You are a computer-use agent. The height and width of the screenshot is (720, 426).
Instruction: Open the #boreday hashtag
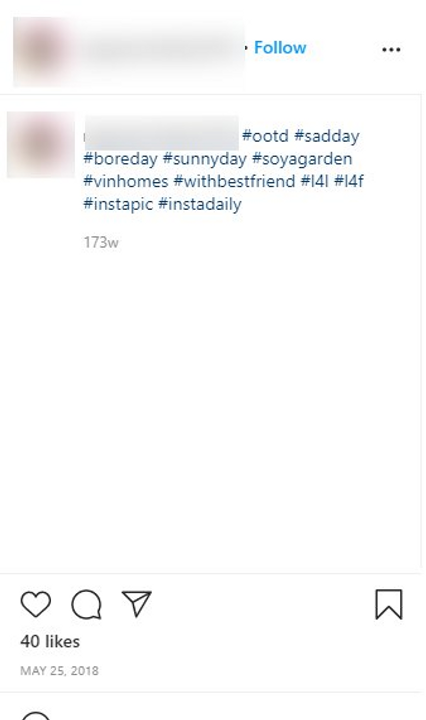[x=120, y=159]
